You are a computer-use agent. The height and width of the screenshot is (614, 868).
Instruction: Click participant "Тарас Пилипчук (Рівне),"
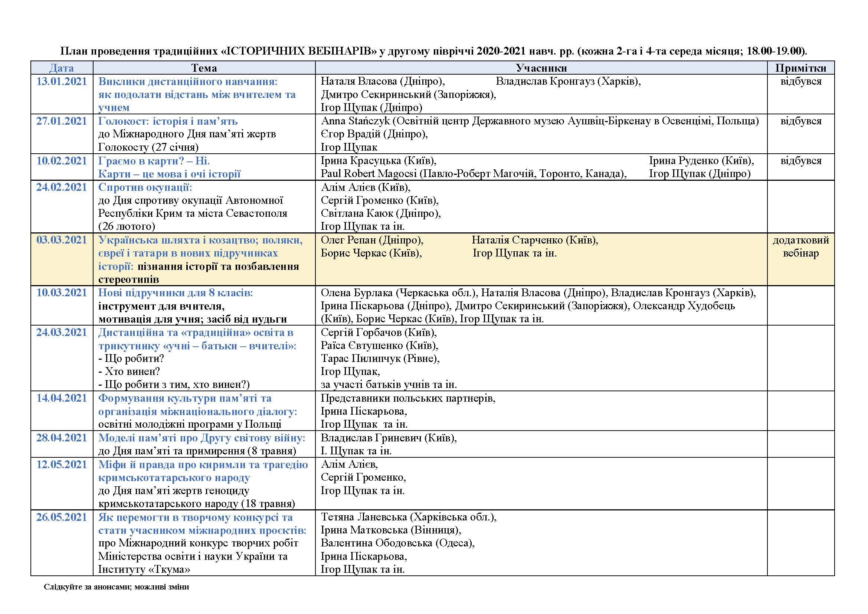[380, 359]
